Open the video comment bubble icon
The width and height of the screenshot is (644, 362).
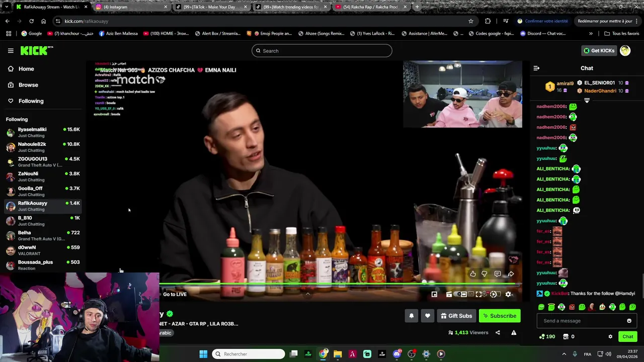point(498,274)
